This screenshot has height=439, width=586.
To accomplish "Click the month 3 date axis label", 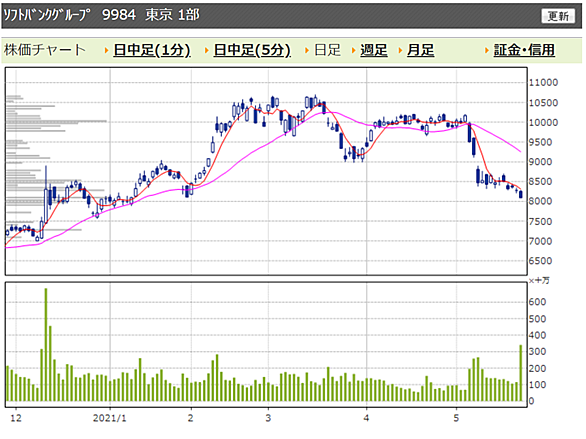I will pyautogui.click(x=268, y=418).
